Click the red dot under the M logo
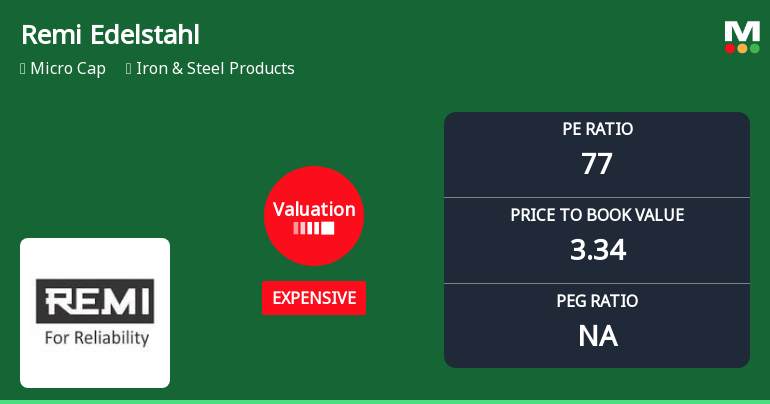The image size is (770, 404). (x=731, y=48)
